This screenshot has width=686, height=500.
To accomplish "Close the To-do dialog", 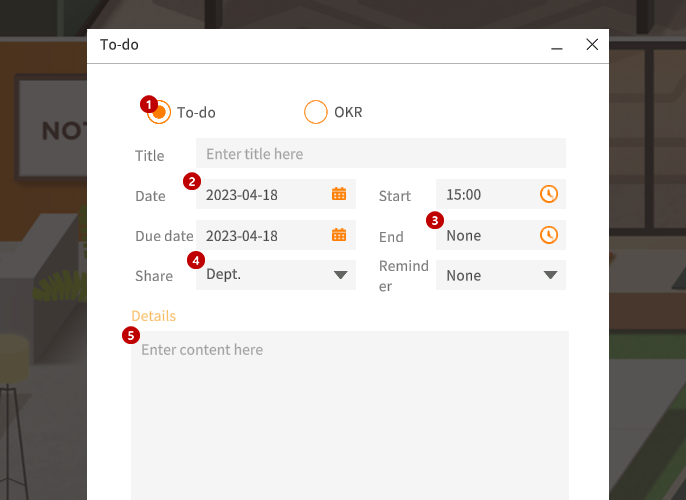I will coord(592,44).
